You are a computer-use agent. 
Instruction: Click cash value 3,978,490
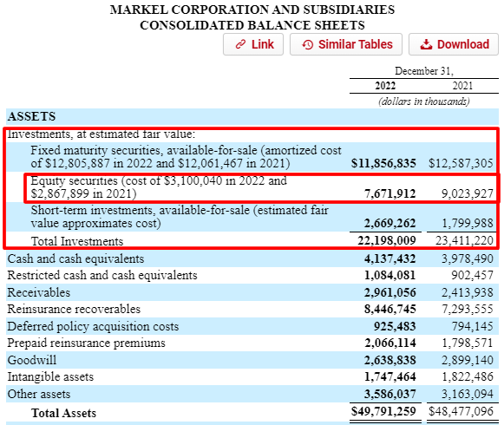coord(468,258)
